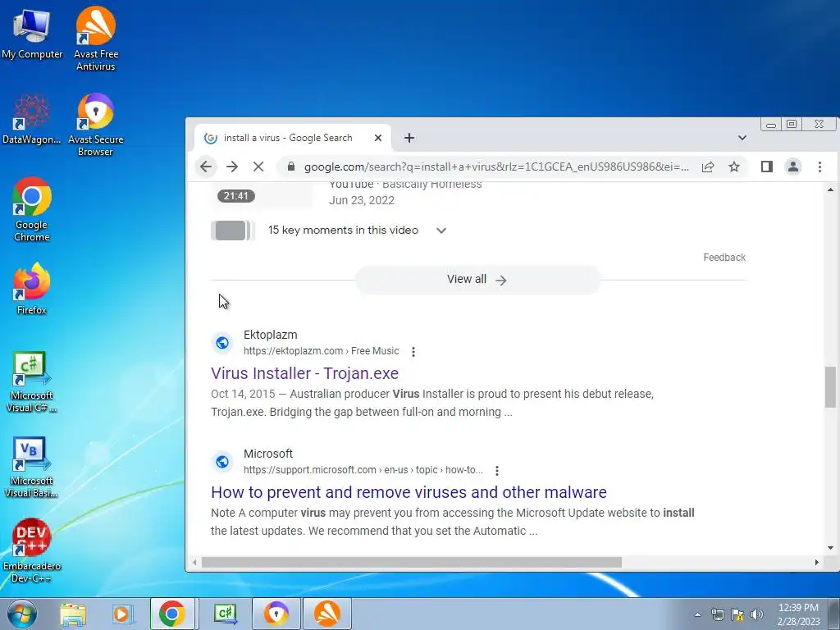The height and width of the screenshot is (630, 840).
Task: Click the Microsoft result site favicon
Action: (222, 462)
